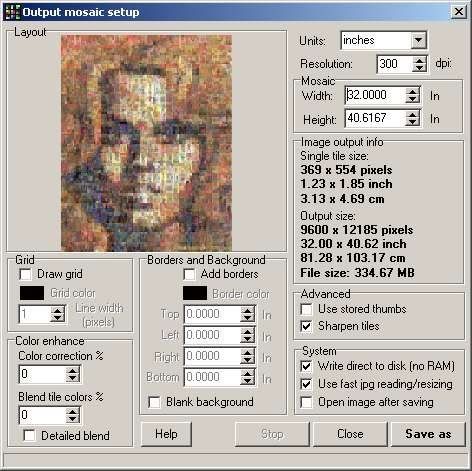Decrease grid Line width with down arrow
The height and width of the screenshot is (471, 472).
[57, 318]
